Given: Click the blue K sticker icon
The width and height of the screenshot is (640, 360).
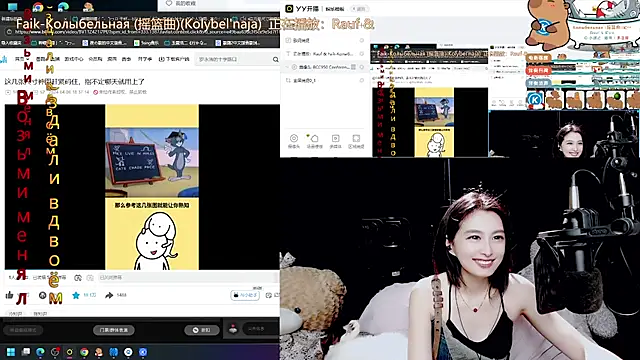Looking at the screenshot, I should pos(535,100).
